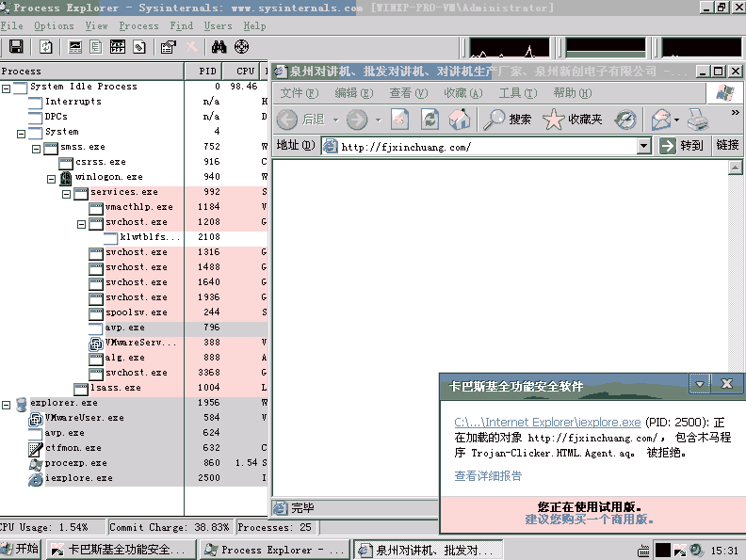Click the Kaspersky tray icon
746x560 pixels.
point(679,550)
